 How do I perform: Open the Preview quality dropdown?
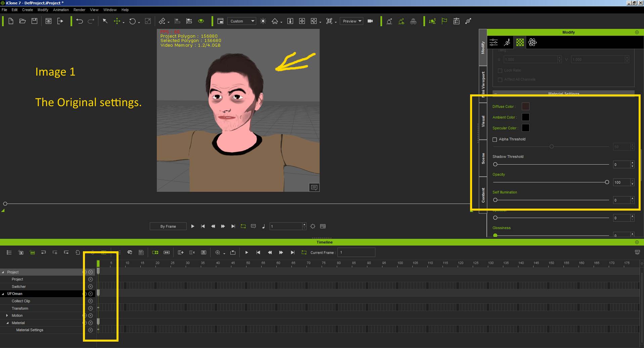[x=352, y=21]
